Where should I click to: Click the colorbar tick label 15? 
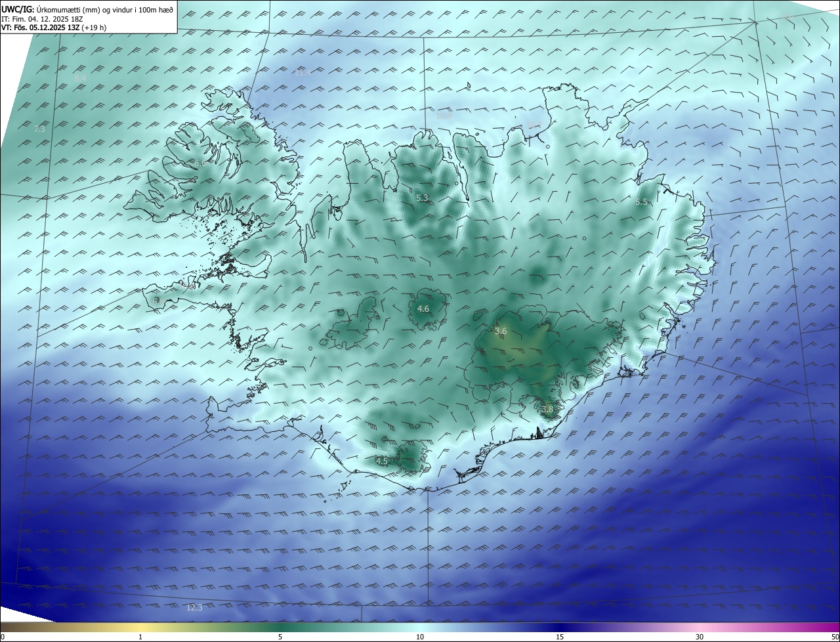coord(560,637)
